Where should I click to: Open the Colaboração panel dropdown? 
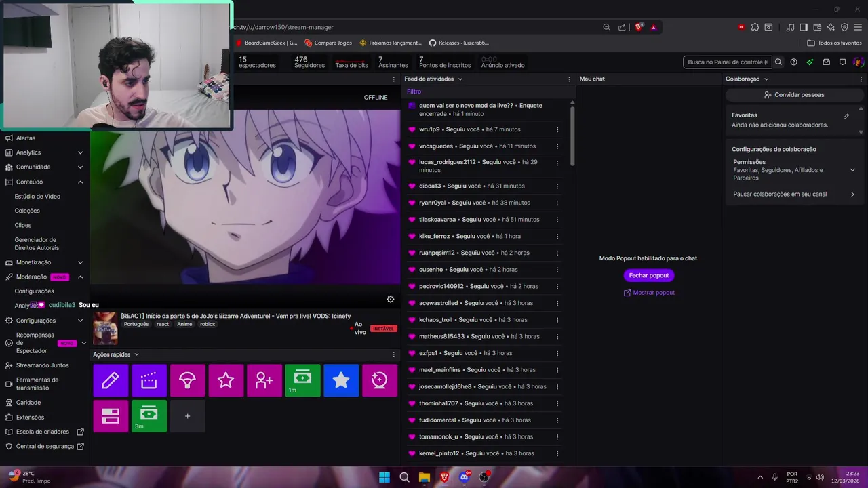pyautogui.click(x=747, y=79)
